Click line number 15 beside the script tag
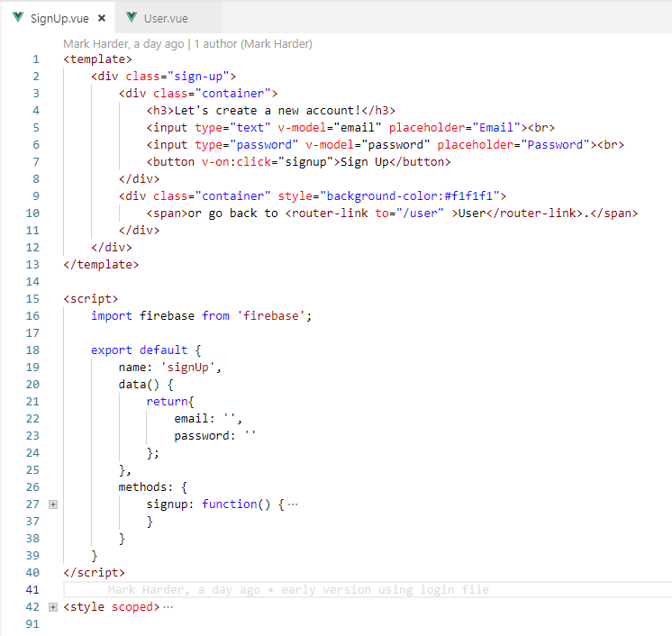 click(33, 298)
